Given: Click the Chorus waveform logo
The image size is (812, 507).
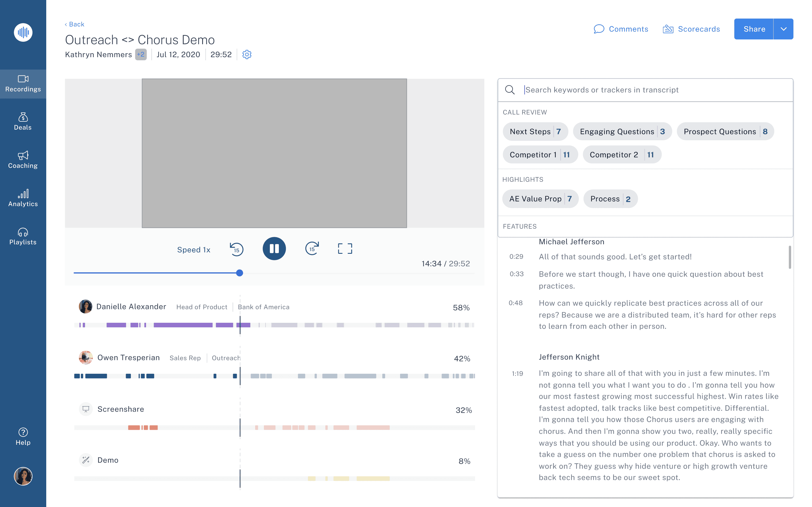Looking at the screenshot, I should (23, 32).
